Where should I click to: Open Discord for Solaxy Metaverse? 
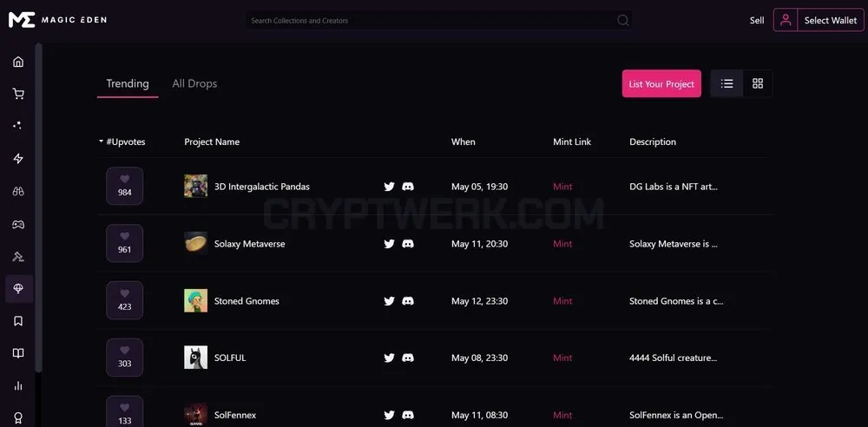coord(408,244)
